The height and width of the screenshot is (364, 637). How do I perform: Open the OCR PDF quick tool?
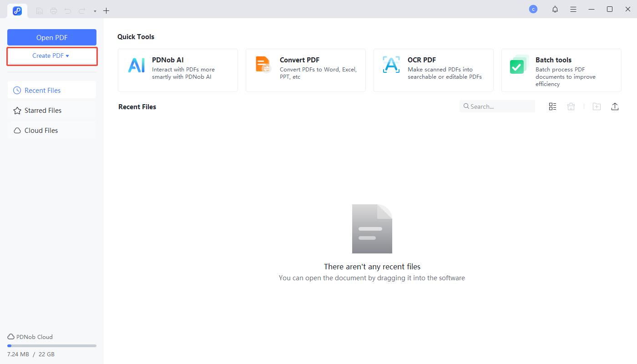point(433,70)
